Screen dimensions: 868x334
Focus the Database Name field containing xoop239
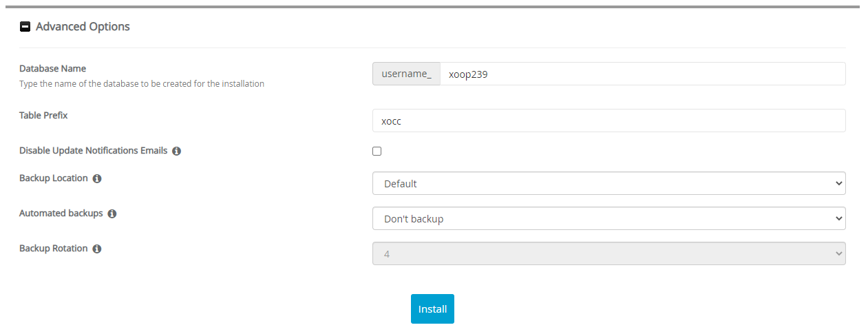point(642,74)
